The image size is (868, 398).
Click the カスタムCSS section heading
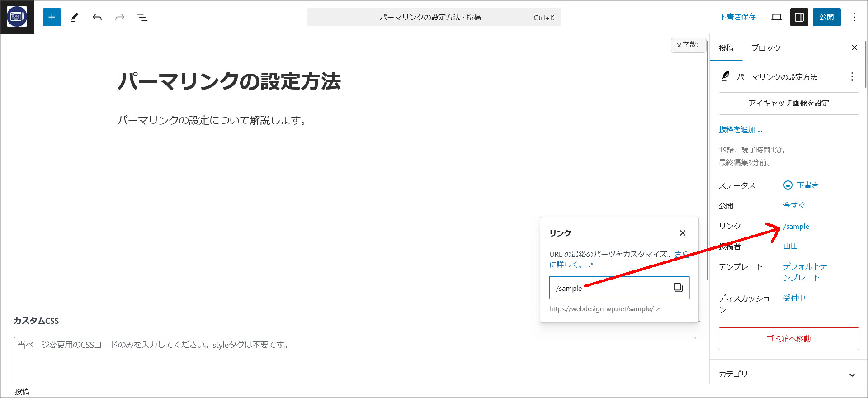[x=36, y=321]
